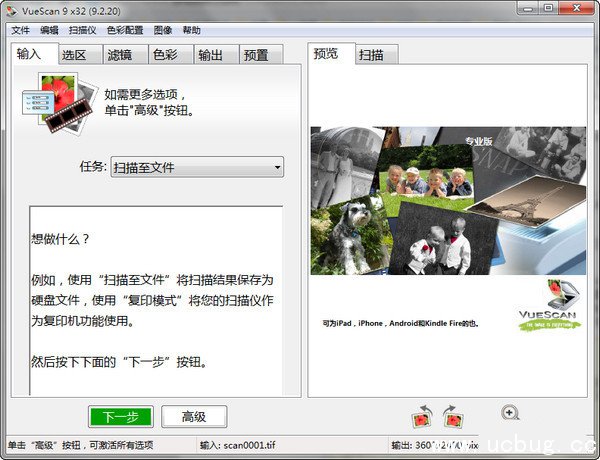Viewport: 600px width, 460px height.
Task: Switch to the 选区 tab
Action: click(80, 55)
